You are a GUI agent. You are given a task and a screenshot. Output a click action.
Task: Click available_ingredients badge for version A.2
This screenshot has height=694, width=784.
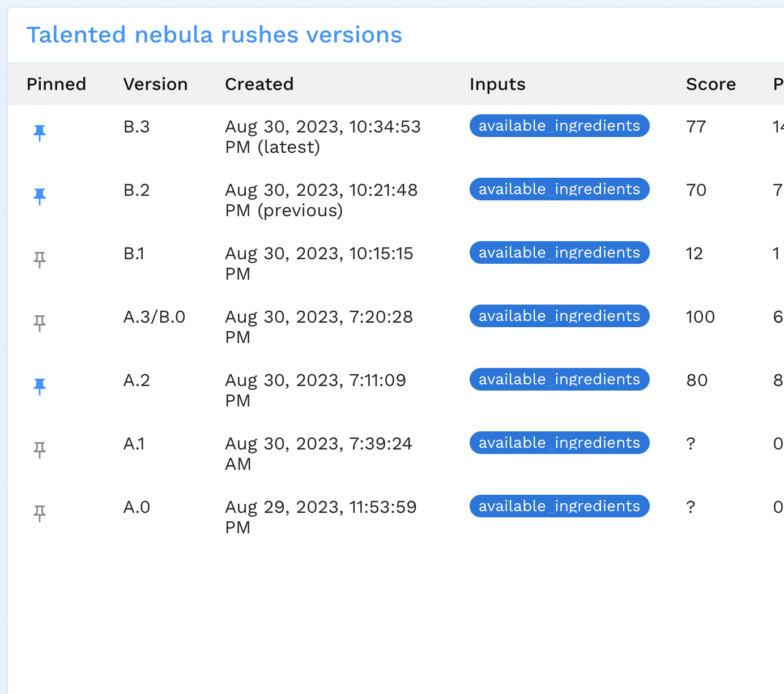(559, 379)
